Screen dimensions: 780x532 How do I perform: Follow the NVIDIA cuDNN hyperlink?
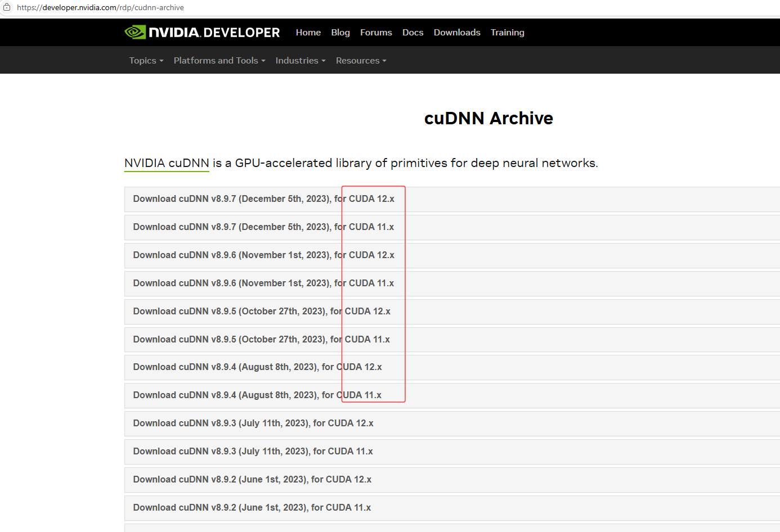pyautogui.click(x=167, y=163)
